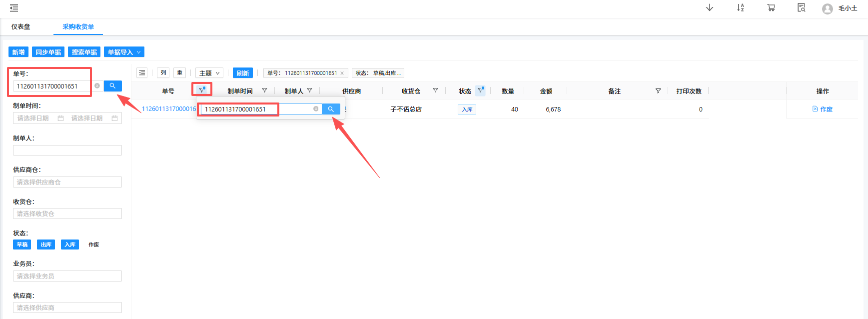This screenshot has width=868, height=319.
Task: Click the A-Z sort icon in header
Action: 740,8
